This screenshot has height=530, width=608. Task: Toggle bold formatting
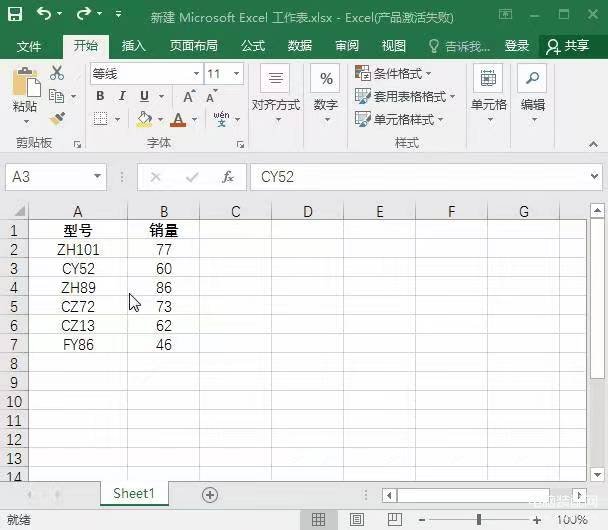coord(100,96)
